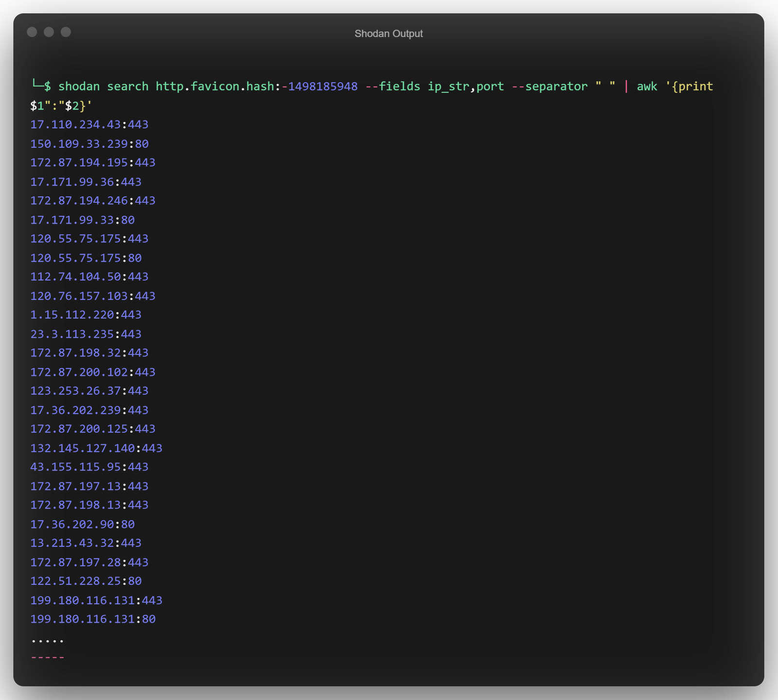Select result line 43.155.115.95:443
This screenshot has width=778, height=700.
[x=89, y=467]
